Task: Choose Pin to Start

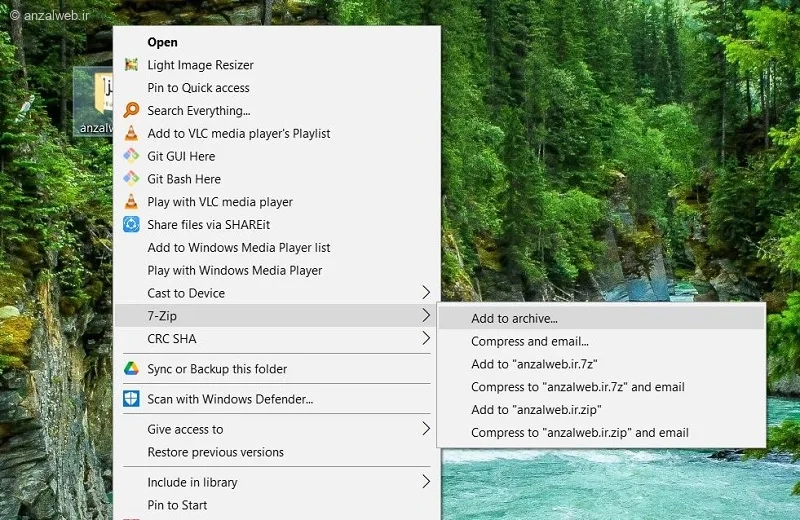Action: pyautogui.click(x=277, y=505)
